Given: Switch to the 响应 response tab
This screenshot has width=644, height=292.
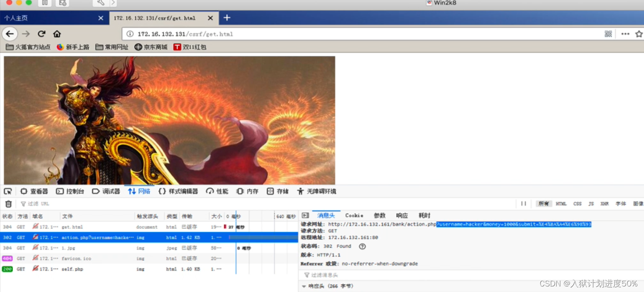Looking at the screenshot, I should pyautogui.click(x=402, y=216).
